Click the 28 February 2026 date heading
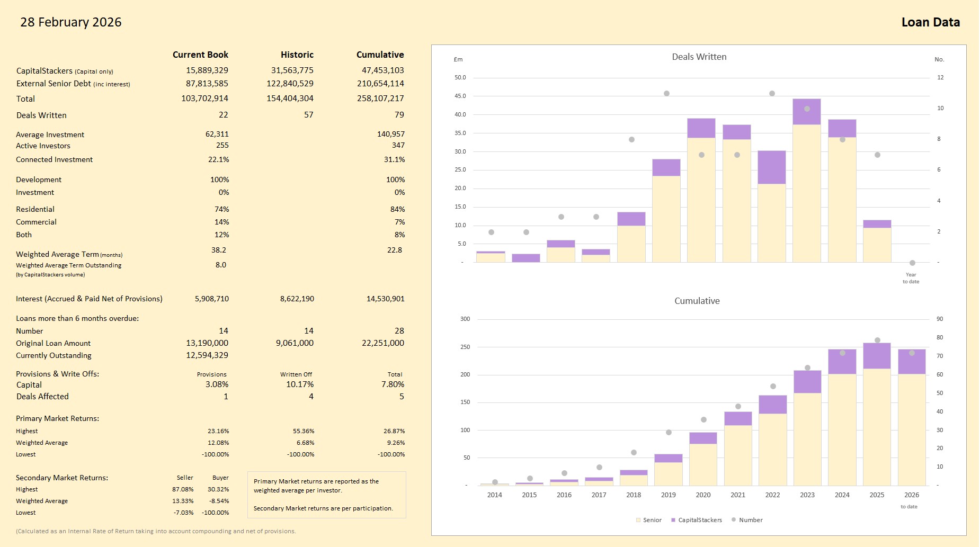The width and height of the screenshot is (980, 547). [71, 22]
